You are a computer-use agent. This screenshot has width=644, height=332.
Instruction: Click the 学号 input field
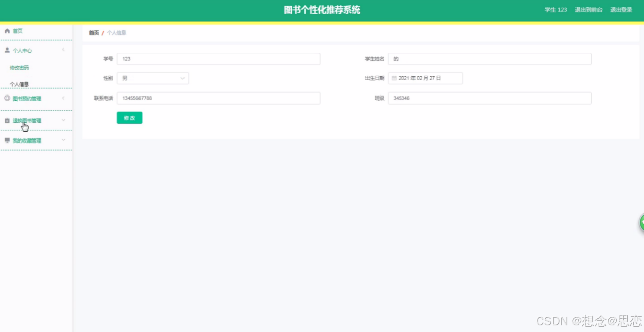(218, 59)
